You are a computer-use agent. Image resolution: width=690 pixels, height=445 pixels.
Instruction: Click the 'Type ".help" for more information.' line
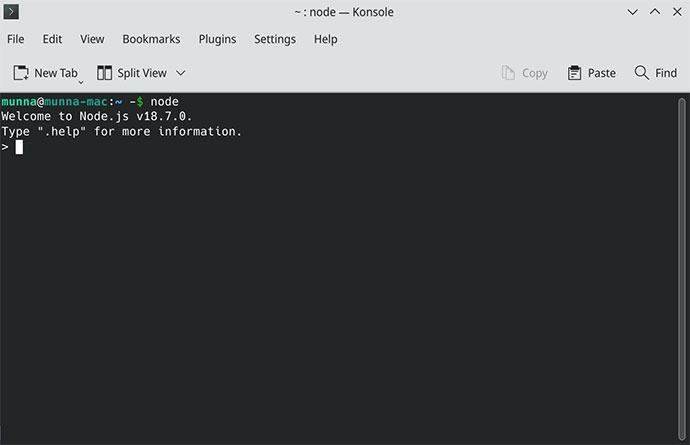click(121, 132)
